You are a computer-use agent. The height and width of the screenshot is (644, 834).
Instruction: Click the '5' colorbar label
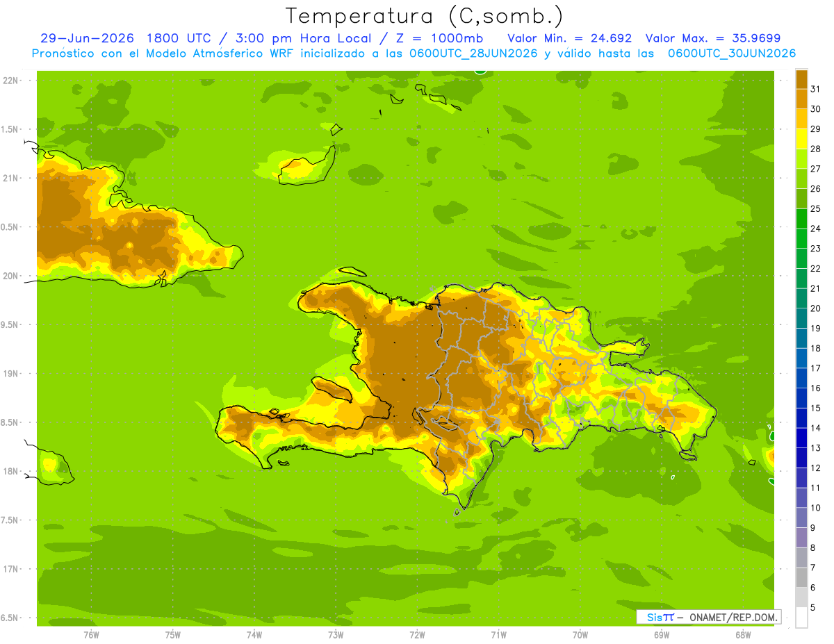click(x=813, y=607)
